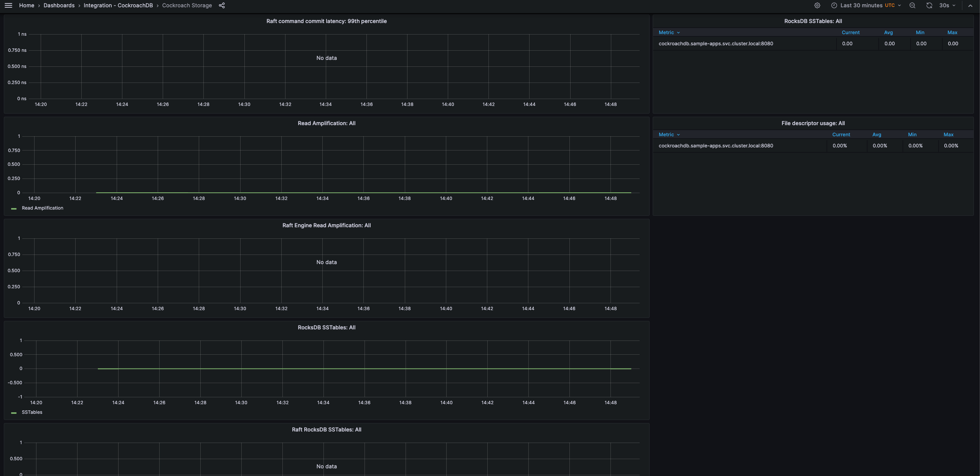Viewport: 980px width, 476px height.
Task: Open dashboard settings with the gear icon
Action: 817,5
